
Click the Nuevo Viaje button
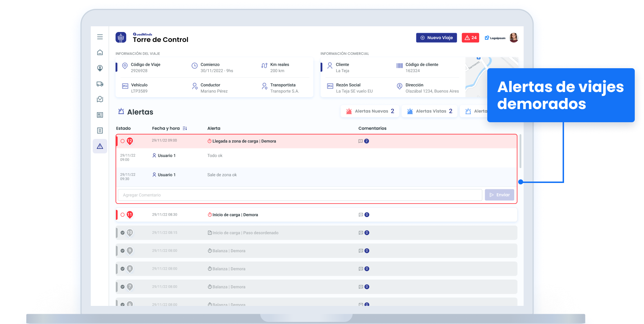click(436, 38)
